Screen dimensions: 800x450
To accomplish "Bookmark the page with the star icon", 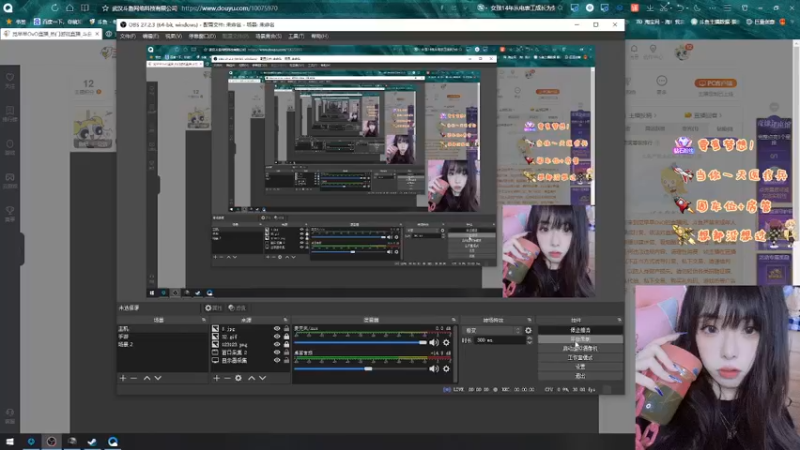I will [105, 8].
